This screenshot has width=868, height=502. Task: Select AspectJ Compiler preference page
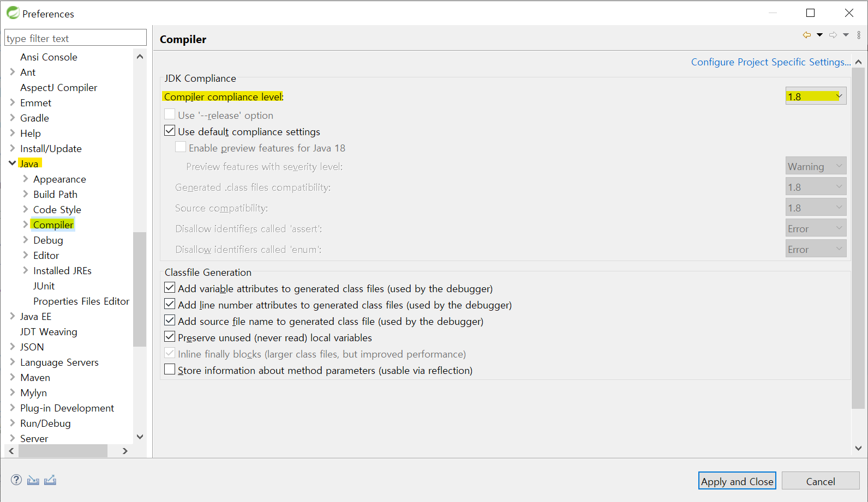tap(59, 87)
